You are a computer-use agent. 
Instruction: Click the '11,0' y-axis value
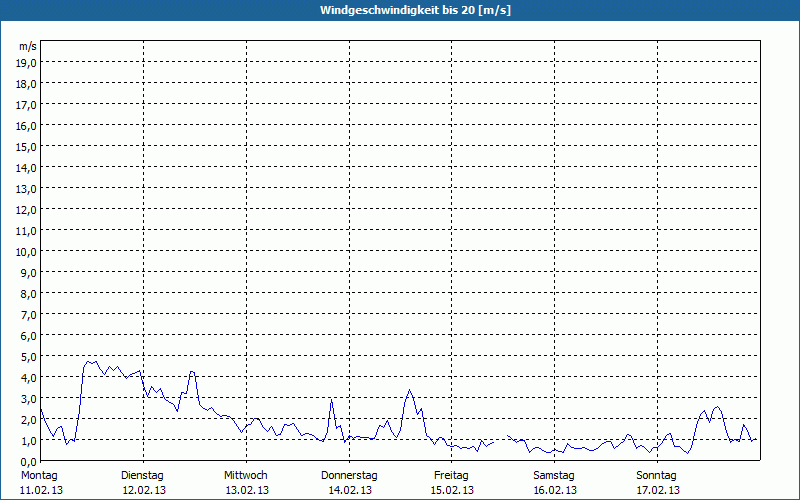tap(26, 231)
